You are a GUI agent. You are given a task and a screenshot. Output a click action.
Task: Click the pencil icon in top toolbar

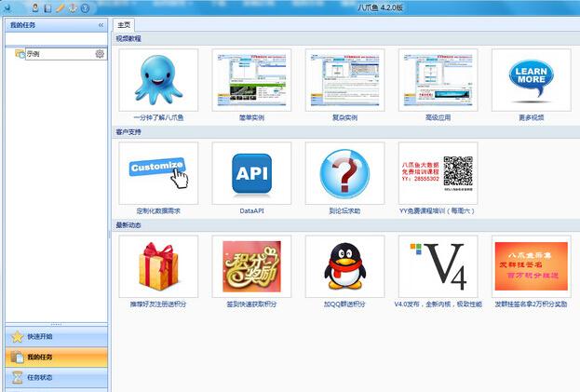60,7
